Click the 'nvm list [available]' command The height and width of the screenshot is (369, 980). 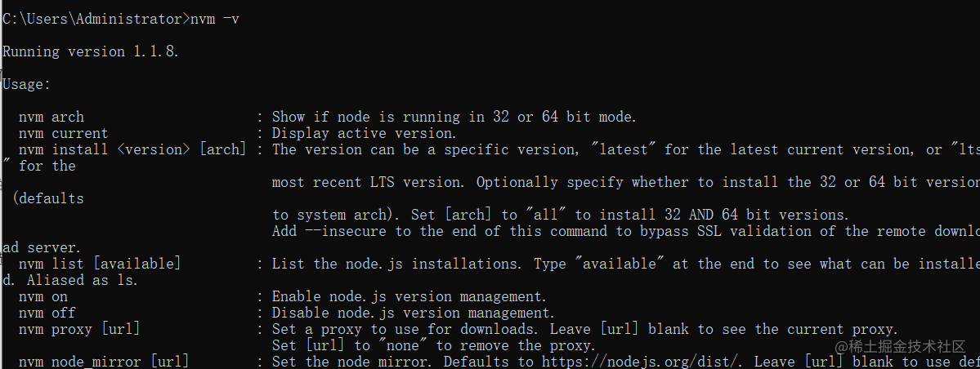coord(100,264)
